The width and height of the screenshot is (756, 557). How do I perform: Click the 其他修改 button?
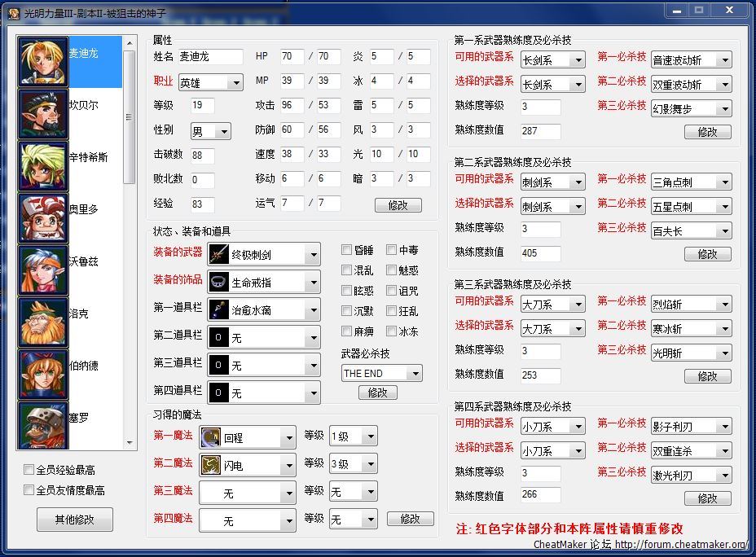74,520
